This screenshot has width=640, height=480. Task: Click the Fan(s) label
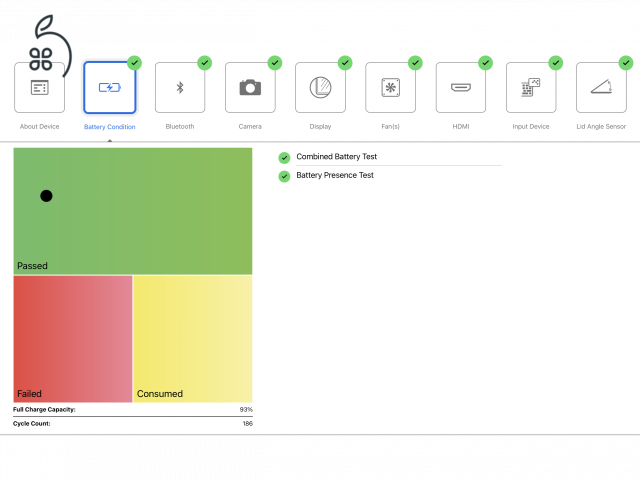(x=391, y=127)
